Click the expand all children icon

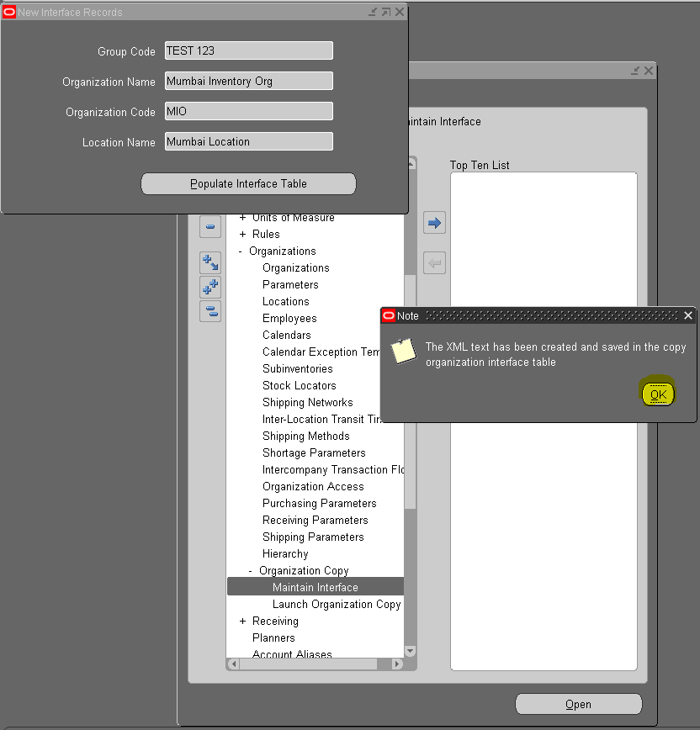[x=210, y=262]
